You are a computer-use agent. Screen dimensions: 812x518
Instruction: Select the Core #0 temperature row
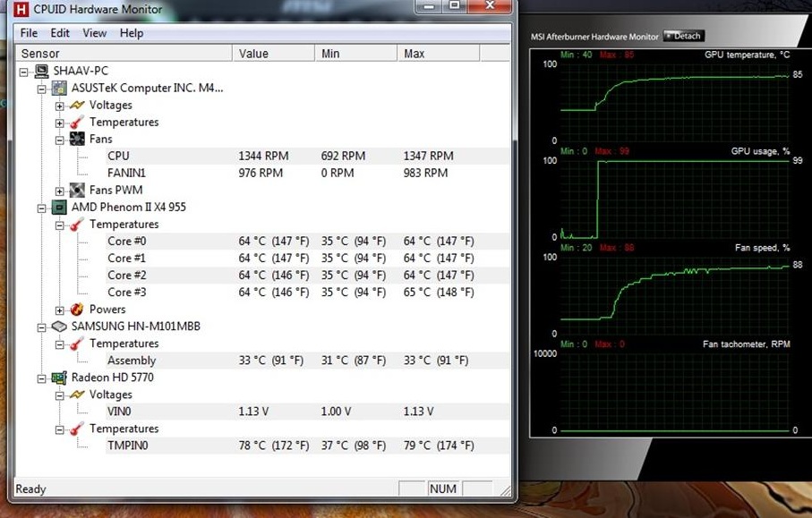point(308,242)
